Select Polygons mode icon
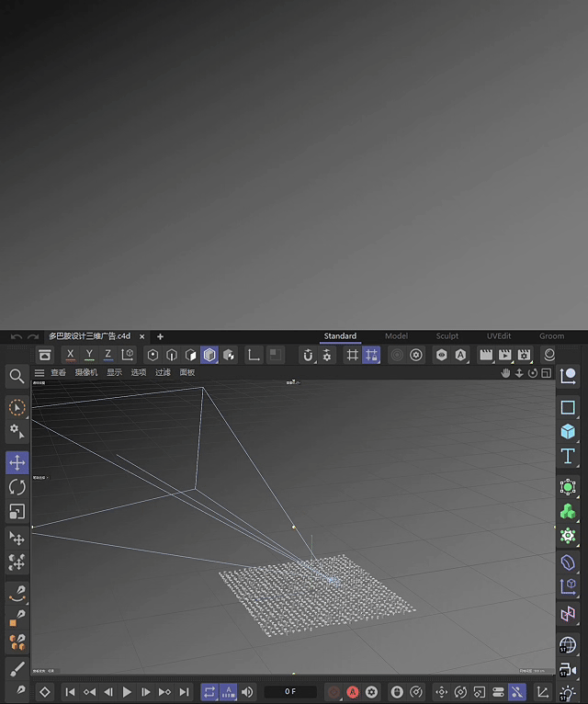Screen dimensions: 588x704 click(191, 355)
